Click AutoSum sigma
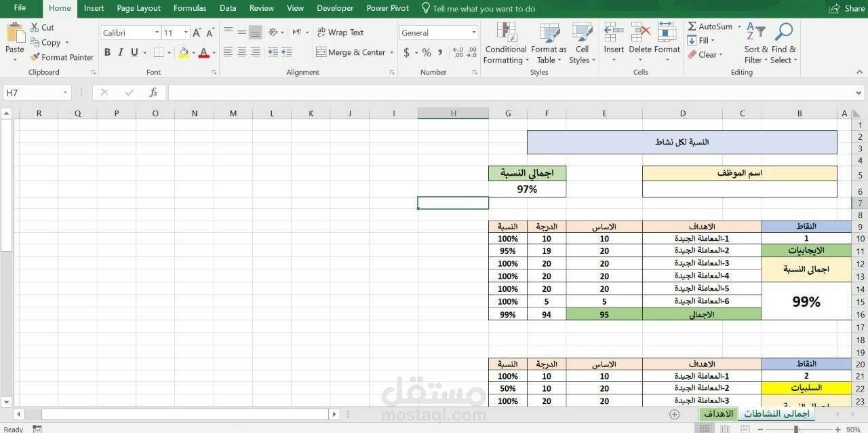Image resolution: width=868 pixels, height=433 pixels. 692,26
